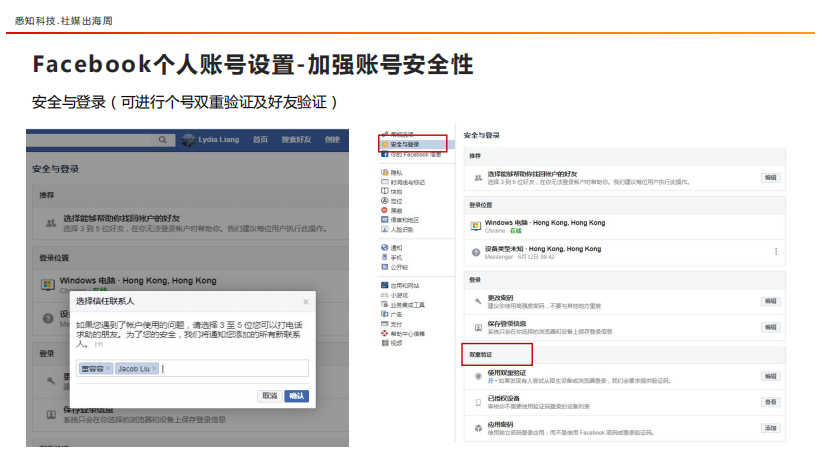Open 帮助中心信箱 support inbox sidebar item
This screenshot has width=830, height=458.
point(403,334)
